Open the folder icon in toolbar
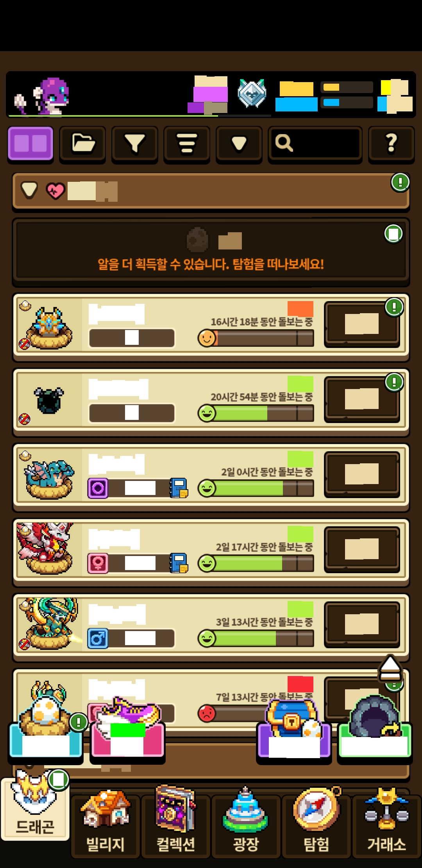This screenshot has height=868, width=422. tap(82, 143)
